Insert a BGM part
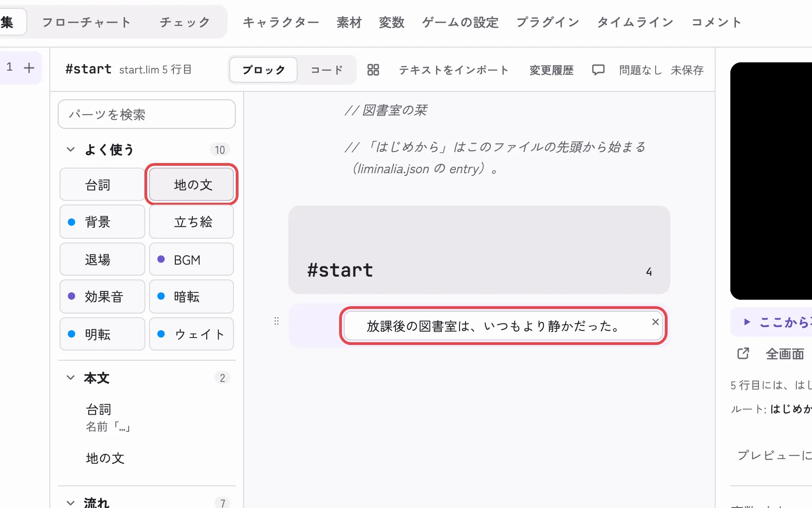 [191, 260]
